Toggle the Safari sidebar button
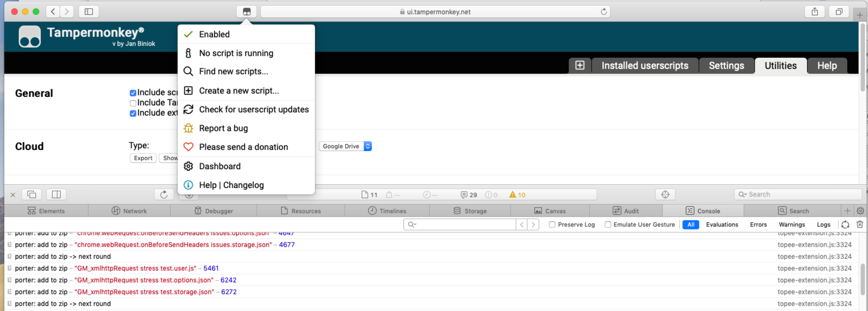 point(89,12)
